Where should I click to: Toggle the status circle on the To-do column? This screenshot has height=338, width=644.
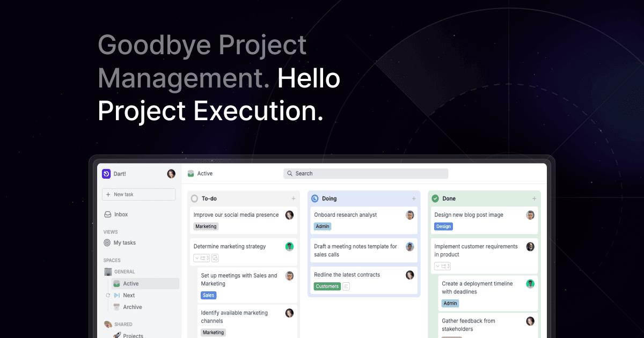coord(194,198)
